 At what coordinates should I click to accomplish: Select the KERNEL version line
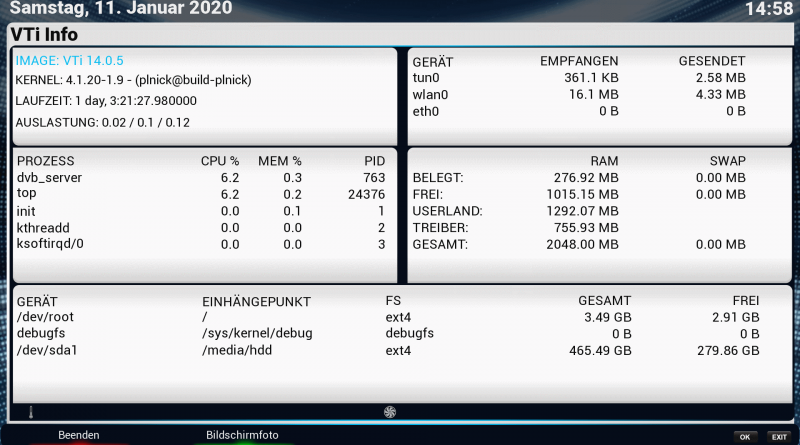click(133, 80)
